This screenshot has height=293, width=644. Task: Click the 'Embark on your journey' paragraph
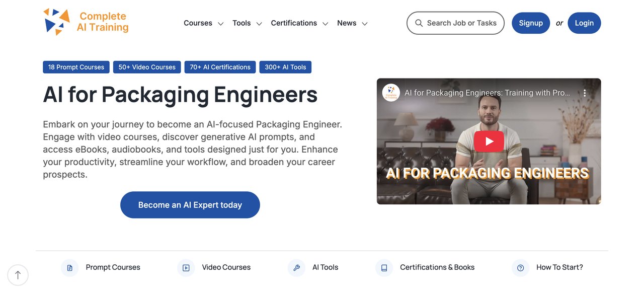click(x=193, y=150)
